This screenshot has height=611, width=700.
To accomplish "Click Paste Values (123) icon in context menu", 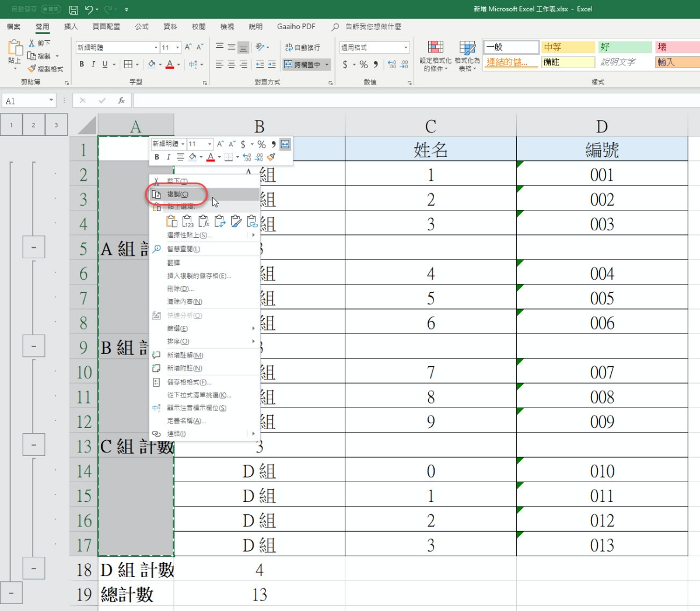I will [188, 221].
